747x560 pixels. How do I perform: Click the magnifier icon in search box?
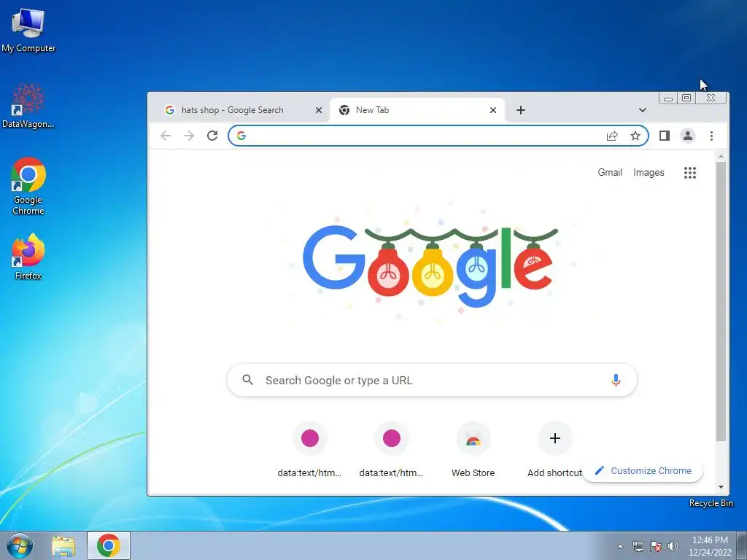[248, 379]
